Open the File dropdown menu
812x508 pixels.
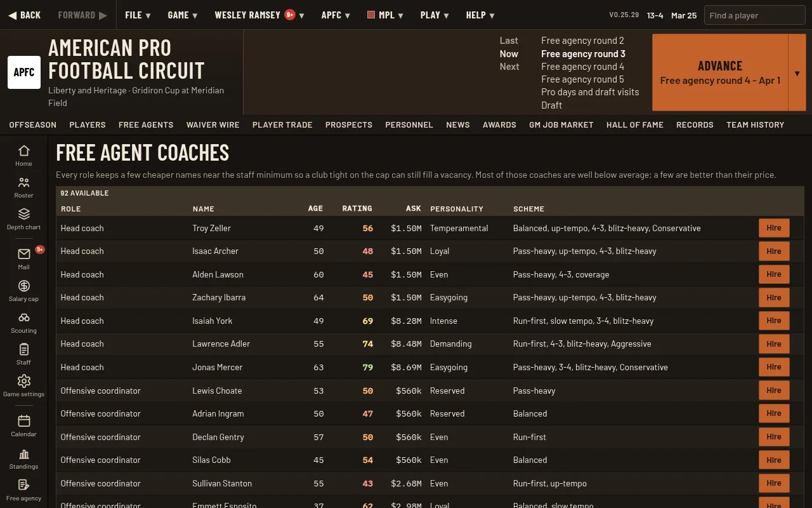point(138,15)
